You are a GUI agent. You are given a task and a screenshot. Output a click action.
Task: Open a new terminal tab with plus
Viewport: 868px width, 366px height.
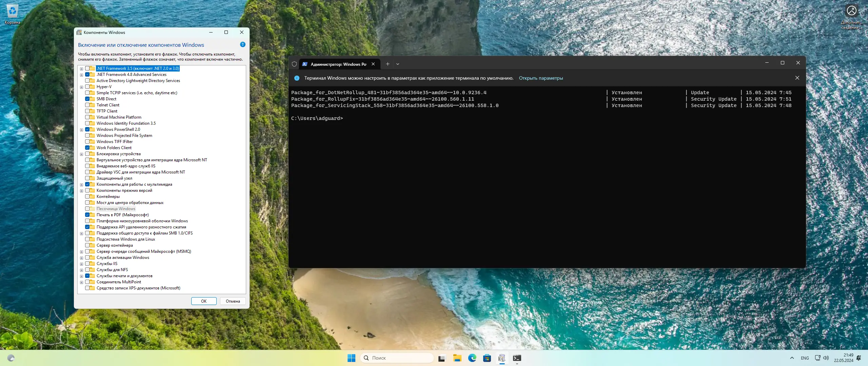388,64
